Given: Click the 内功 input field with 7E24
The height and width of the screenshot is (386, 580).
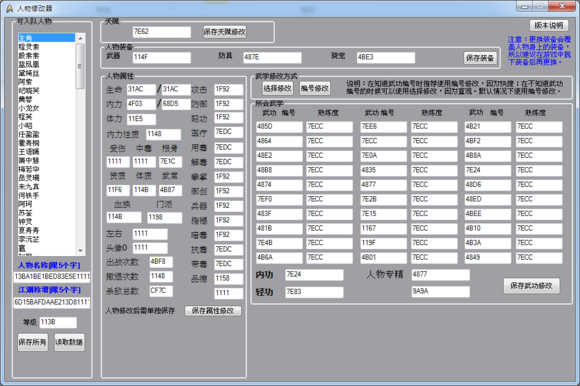Looking at the screenshot, I should coord(314,274).
